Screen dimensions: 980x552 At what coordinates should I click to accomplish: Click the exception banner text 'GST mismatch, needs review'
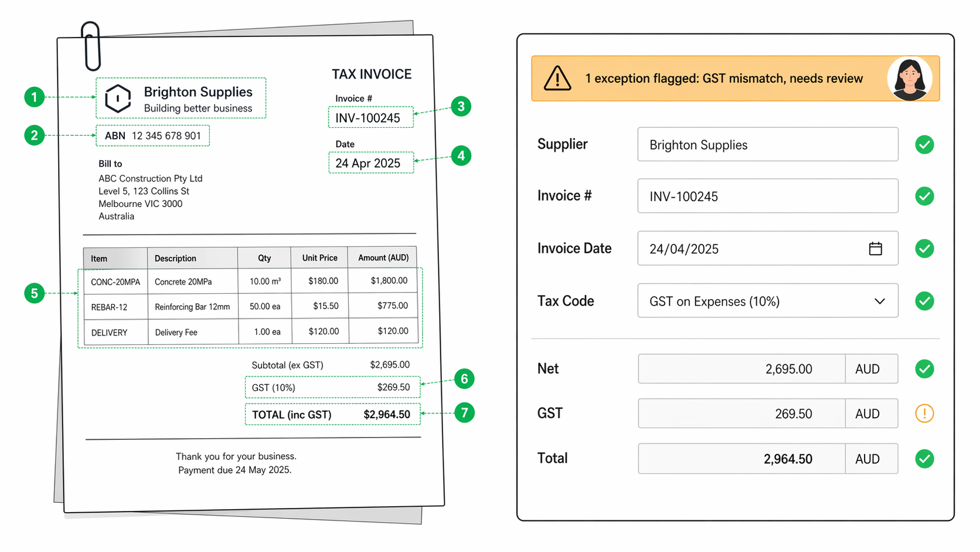point(782,79)
